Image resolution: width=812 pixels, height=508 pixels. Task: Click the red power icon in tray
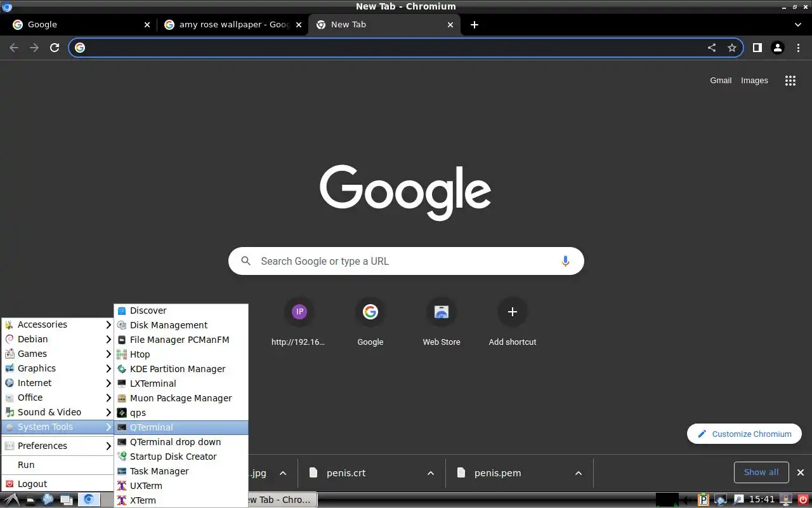pyautogui.click(x=804, y=500)
